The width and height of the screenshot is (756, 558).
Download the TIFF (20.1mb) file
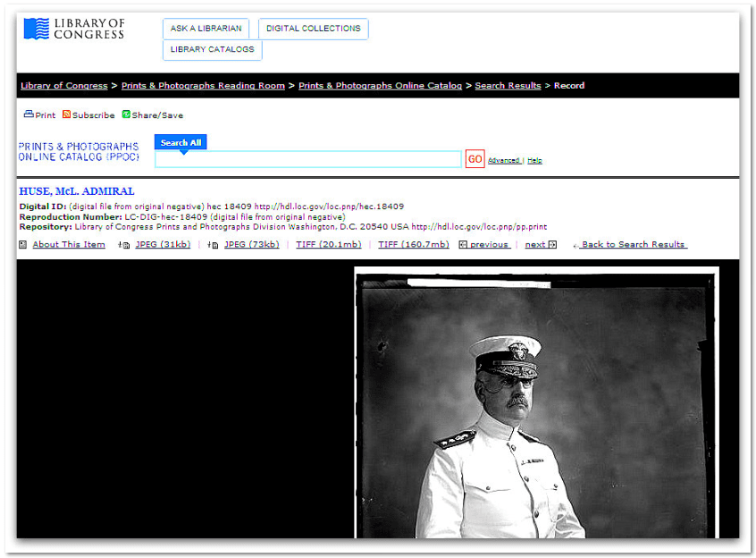coord(329,244)
